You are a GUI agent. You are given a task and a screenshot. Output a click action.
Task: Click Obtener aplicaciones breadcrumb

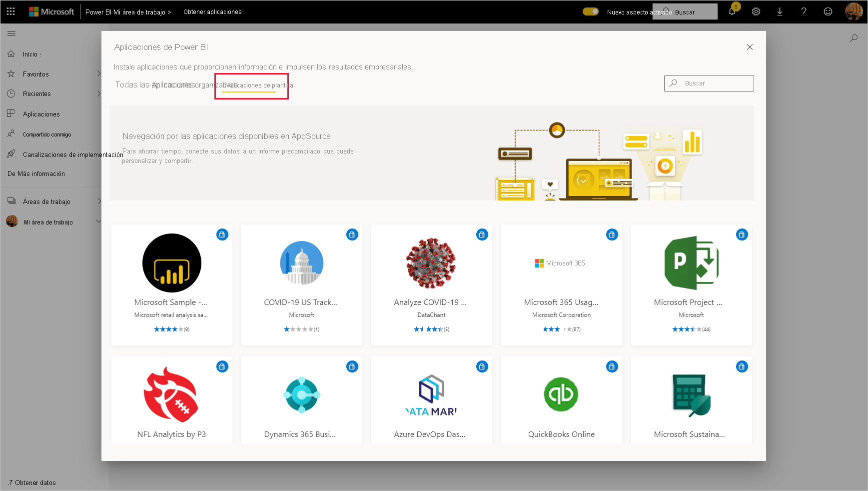212,11
